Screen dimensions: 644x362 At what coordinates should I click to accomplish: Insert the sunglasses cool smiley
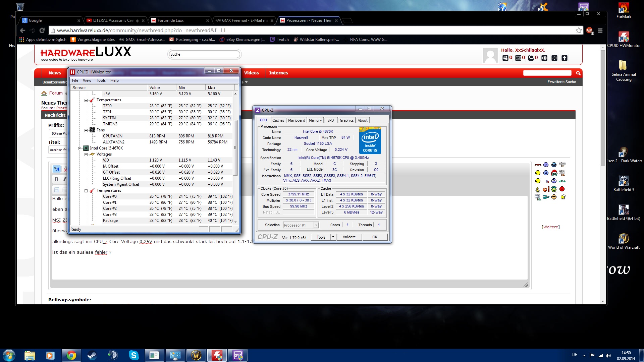coord(554,197)
